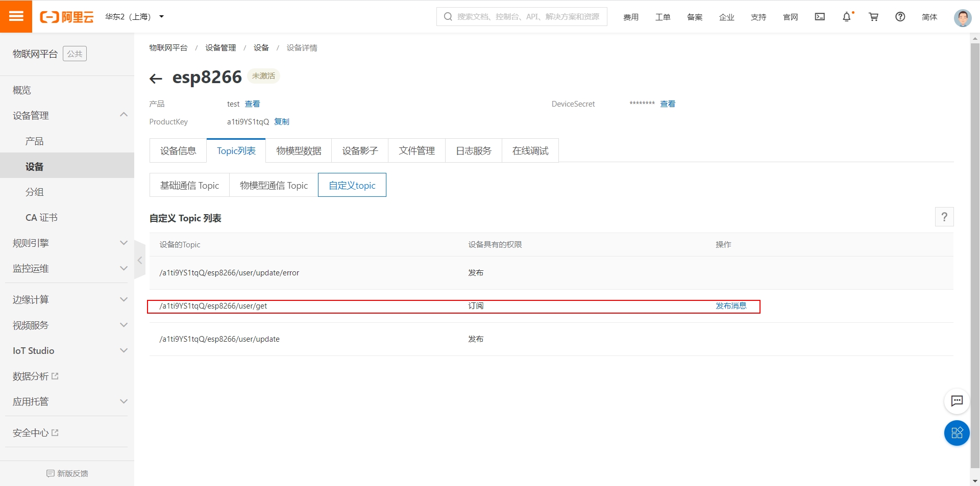The width and height of the screenshot is (980, 486).
Task: Expand the 视频服务 sidebar section
Action: (67, 325)
